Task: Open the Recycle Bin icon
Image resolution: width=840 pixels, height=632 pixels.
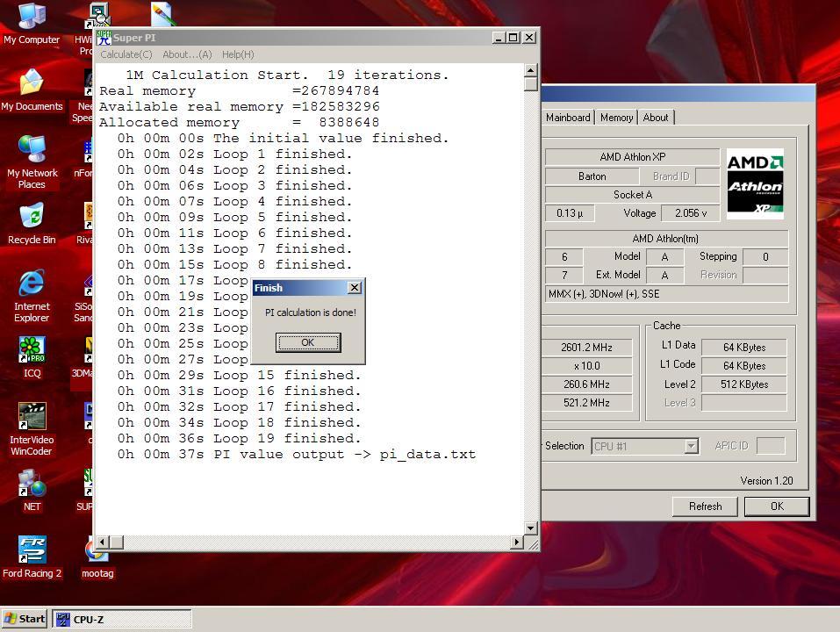Action: click(32, 224)
